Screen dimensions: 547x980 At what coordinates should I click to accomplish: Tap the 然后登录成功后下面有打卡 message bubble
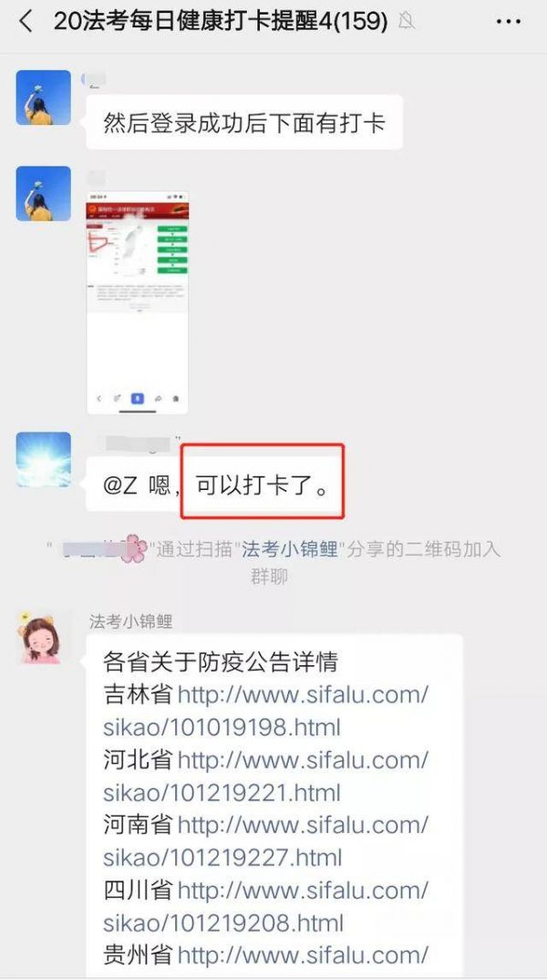(244, 122)
